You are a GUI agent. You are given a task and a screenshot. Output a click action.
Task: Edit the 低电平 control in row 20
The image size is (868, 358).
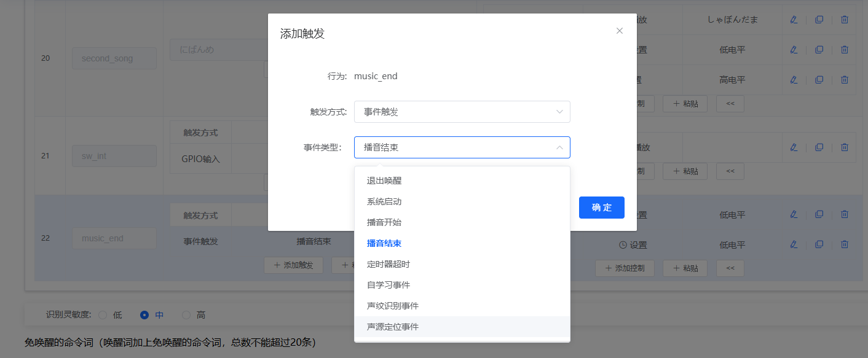click(794, 50)
